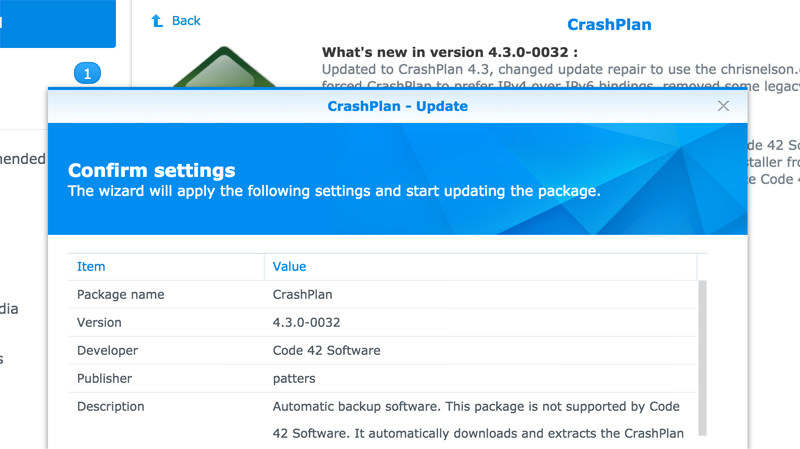Click the CrashPlan title heading
The height and width of the screenshot is (449, 800).
pos(609,24)
